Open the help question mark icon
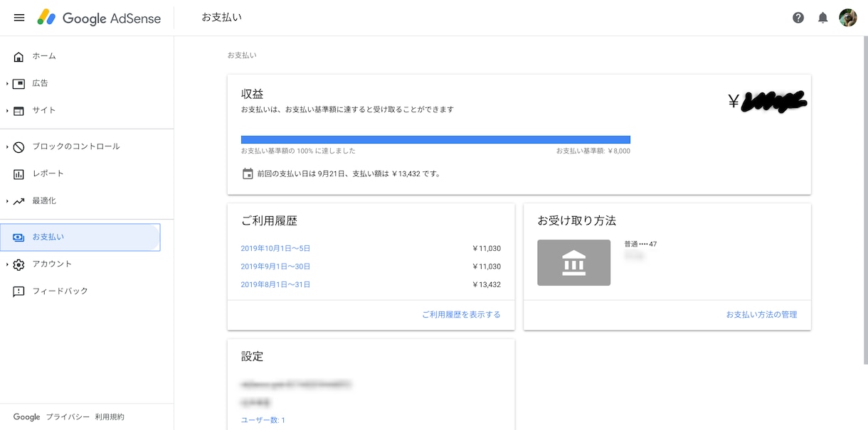 tap(798, 18)
